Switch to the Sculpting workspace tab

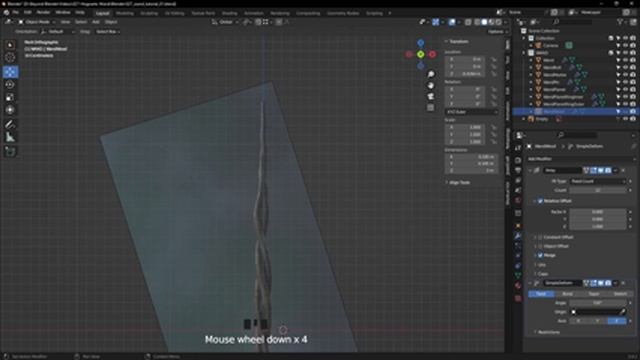click(x=149, y=13)
